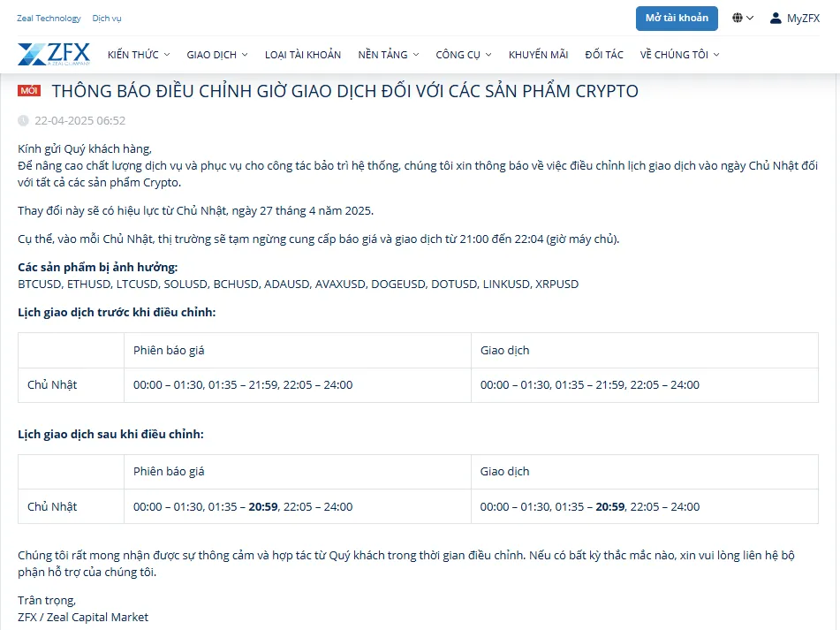Expand the GIAO DỊCH menu chevron
This screenshot has height=630, width=840.
[x=245, y=55]
